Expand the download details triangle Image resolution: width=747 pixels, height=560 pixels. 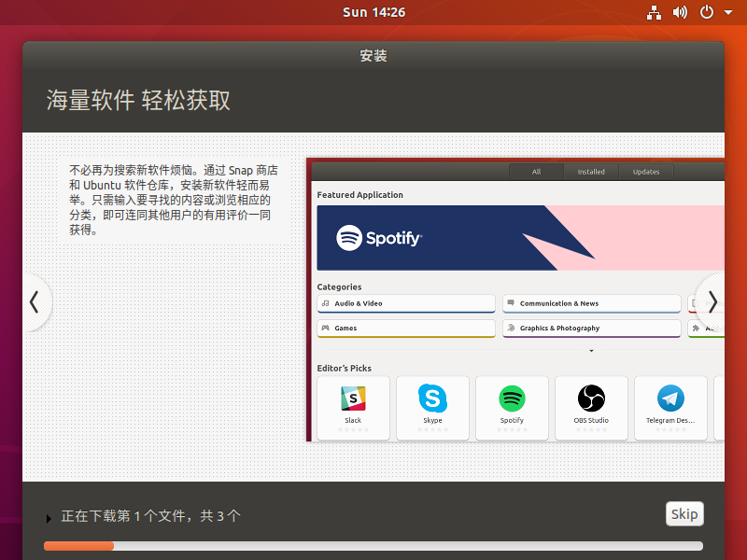49,519
